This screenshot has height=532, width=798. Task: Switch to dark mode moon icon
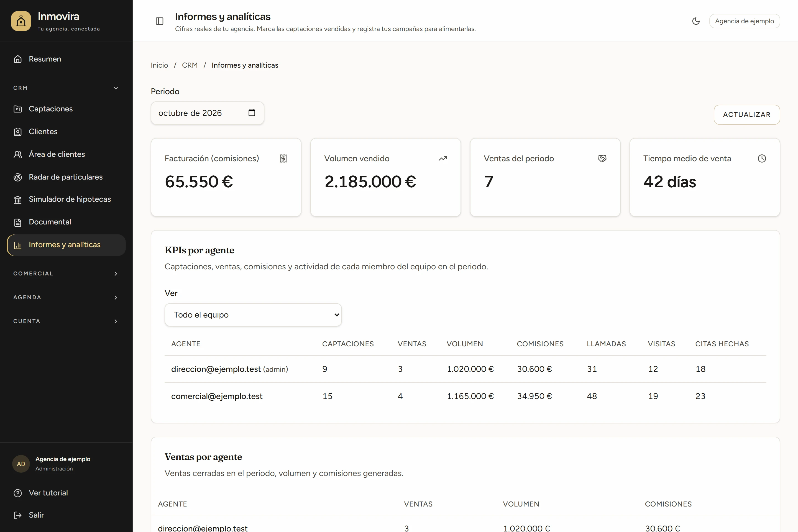(696, 21)
